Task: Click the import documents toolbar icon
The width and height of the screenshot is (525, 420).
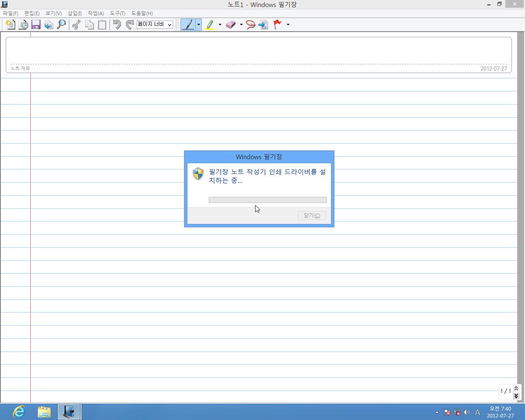Action: coord(49,25)
